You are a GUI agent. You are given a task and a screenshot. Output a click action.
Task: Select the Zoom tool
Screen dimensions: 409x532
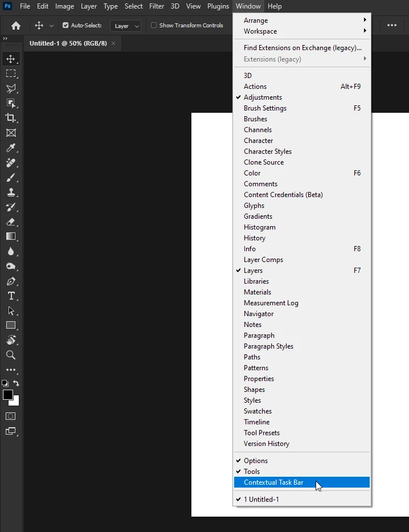tap(11, 355)
